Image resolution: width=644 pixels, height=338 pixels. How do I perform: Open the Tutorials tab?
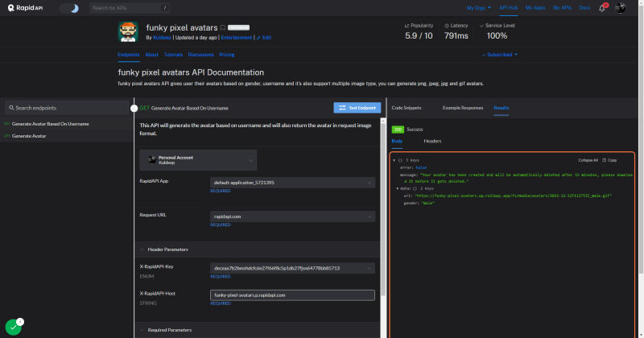pyautogui.click(x=173, y=55)
